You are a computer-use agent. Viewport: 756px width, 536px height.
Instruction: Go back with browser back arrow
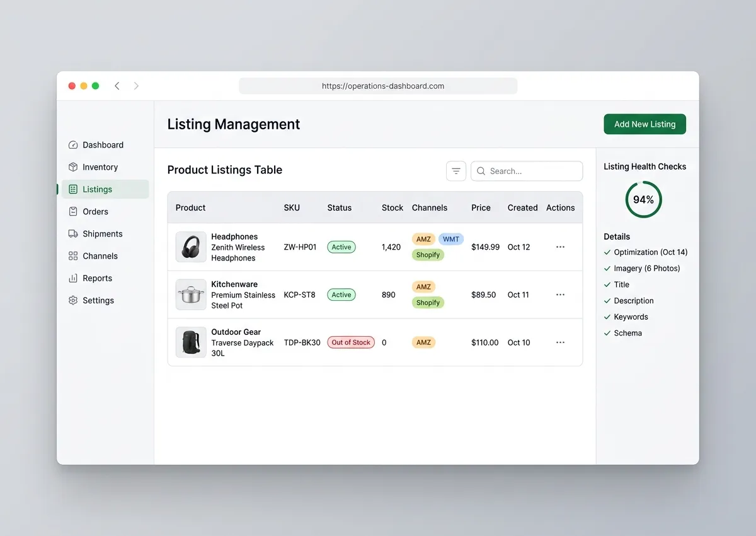(117, 86)
